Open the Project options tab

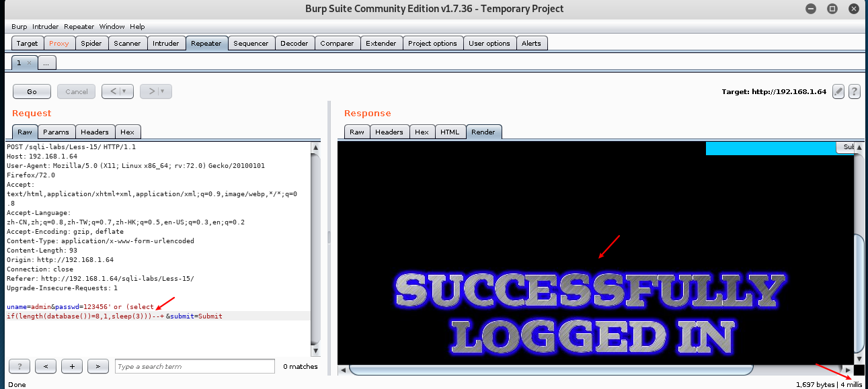click(432, 43)
